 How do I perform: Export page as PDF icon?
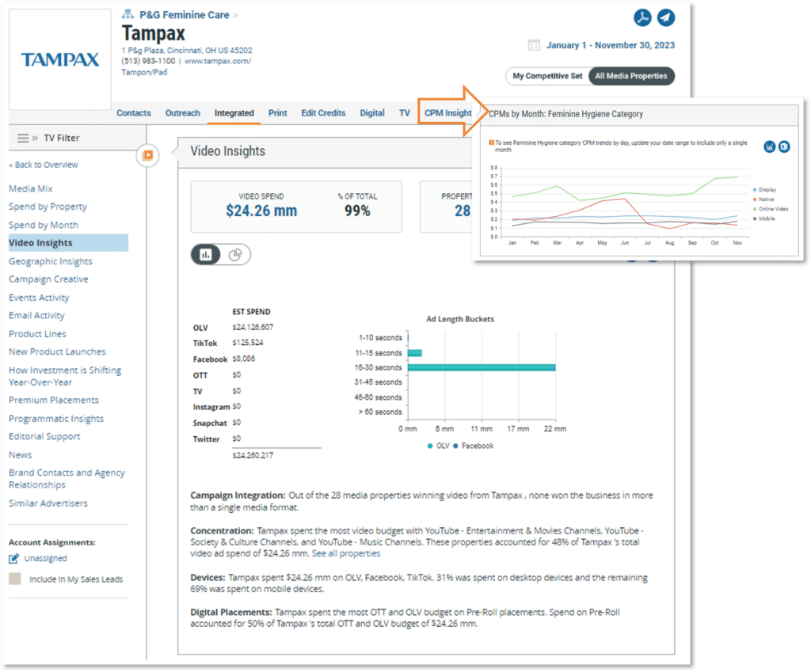click(x=642, y=17)
